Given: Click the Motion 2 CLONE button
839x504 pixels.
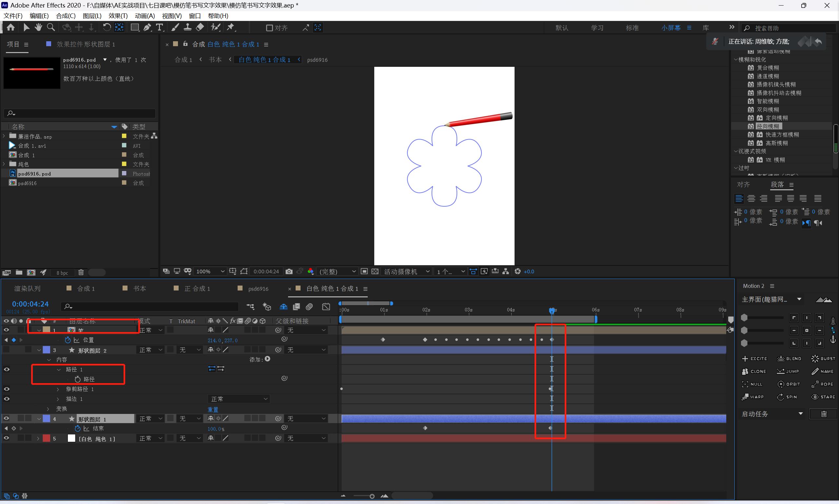Looking at the screenshot, I should (x=754, y=371).
